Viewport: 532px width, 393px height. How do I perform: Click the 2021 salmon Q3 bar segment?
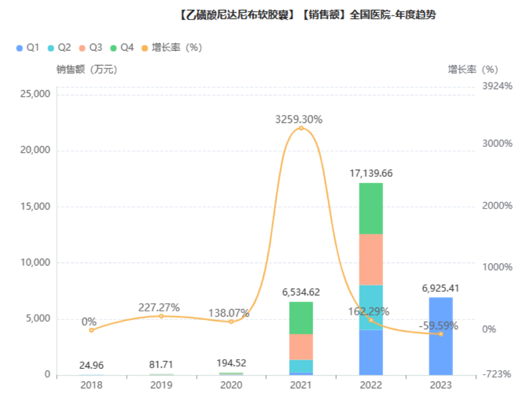tap(301, 347)
